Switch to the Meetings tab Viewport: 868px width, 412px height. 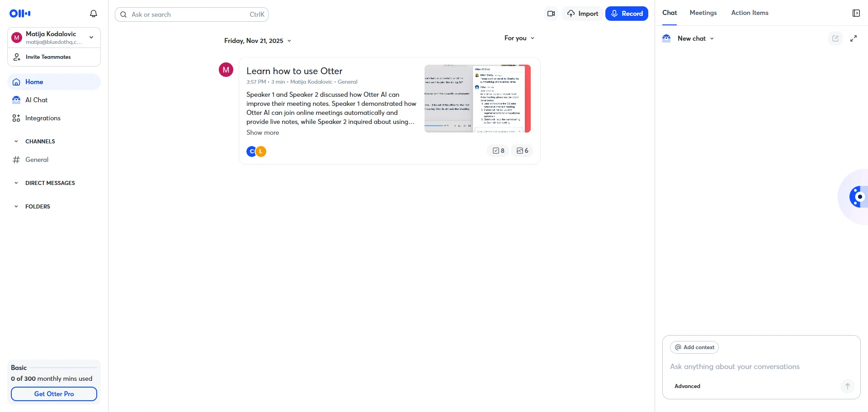[x=703, y=13]
